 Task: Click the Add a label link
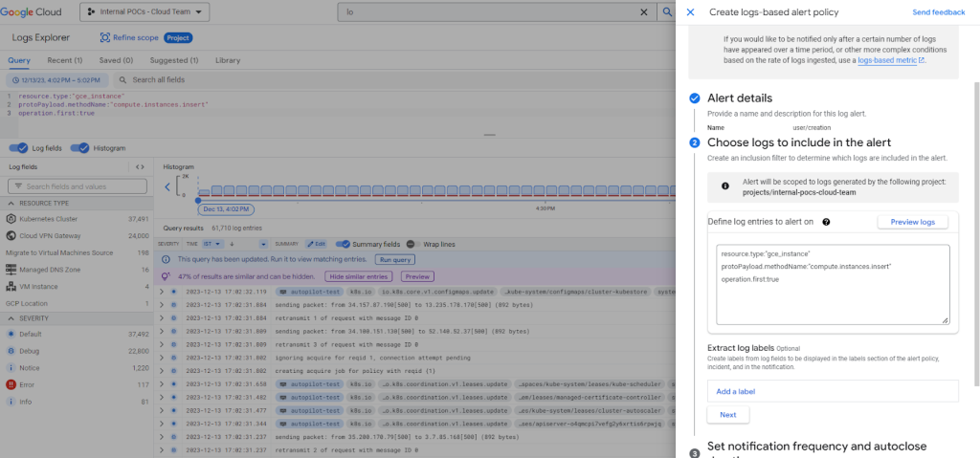coord(736,391)
